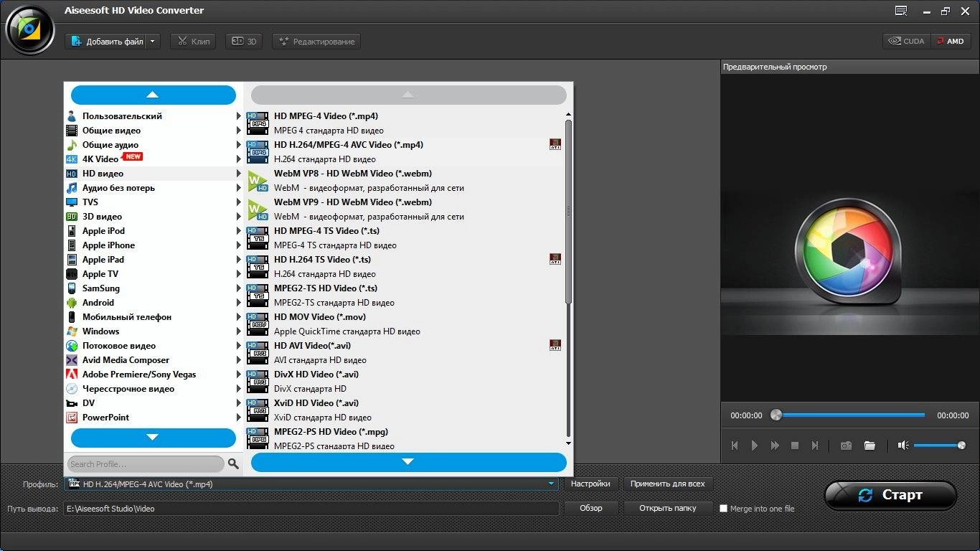Click Мобильный телефон phone icon
This screenshot has width=980, height=551.
pos(72,317)
